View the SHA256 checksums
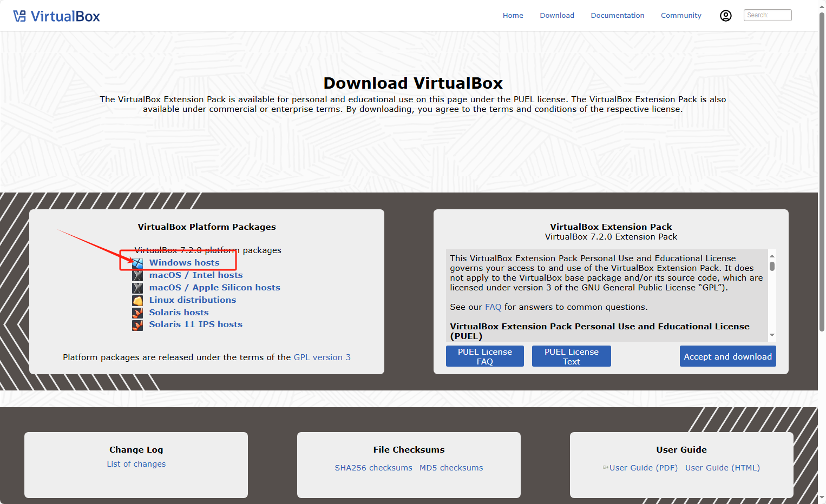 (373, 468)
